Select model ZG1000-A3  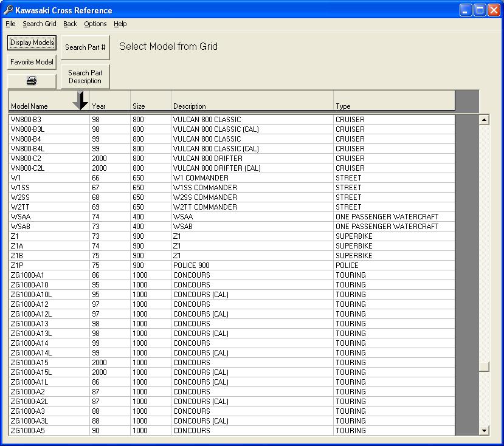(x=232, y=411)
